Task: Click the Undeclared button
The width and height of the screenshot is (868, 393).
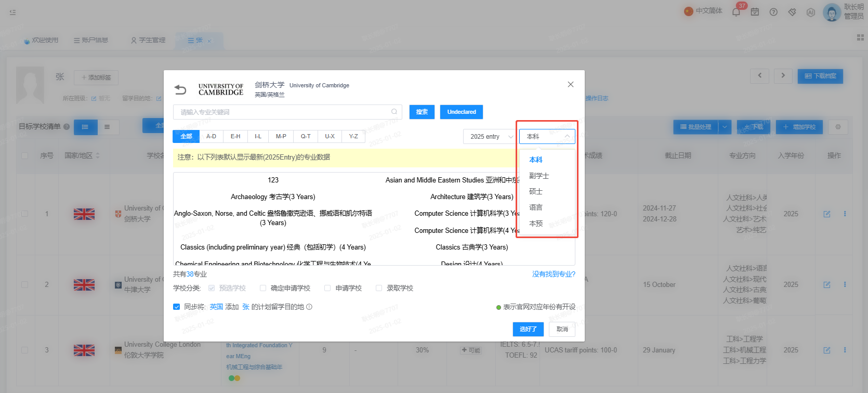Action: click(462, 112)
